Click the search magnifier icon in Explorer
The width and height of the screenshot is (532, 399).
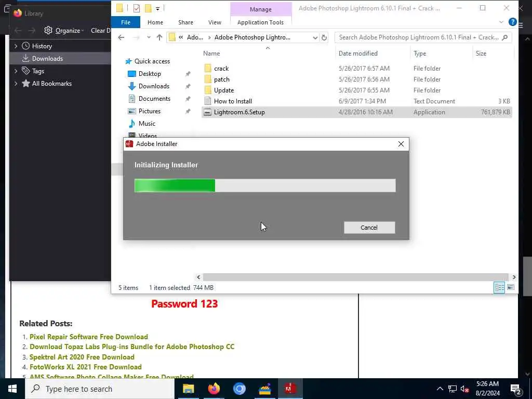(505, 37)
